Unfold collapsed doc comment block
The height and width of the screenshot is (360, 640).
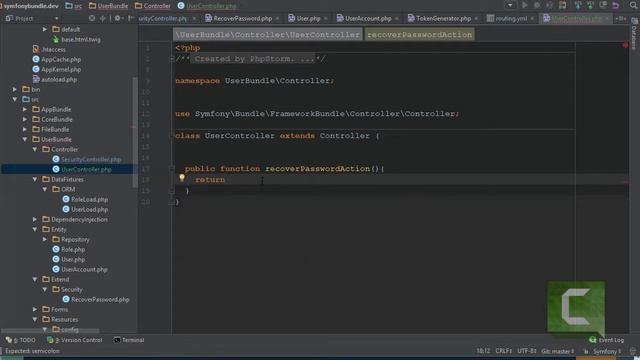pos(172,59)
